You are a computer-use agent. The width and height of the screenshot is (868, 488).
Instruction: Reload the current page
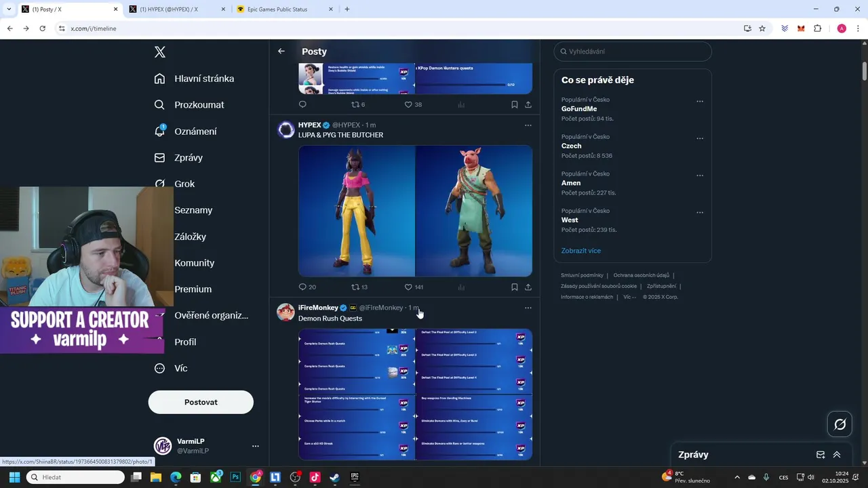(42, 28)
